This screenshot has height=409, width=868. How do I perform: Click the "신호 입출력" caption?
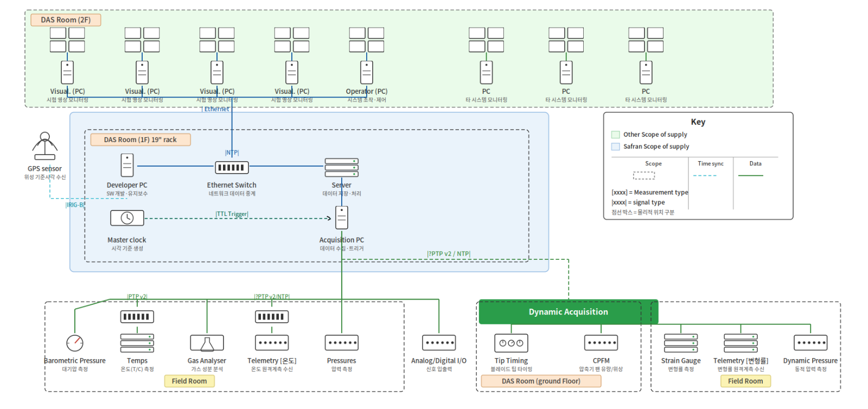point(439,369)
